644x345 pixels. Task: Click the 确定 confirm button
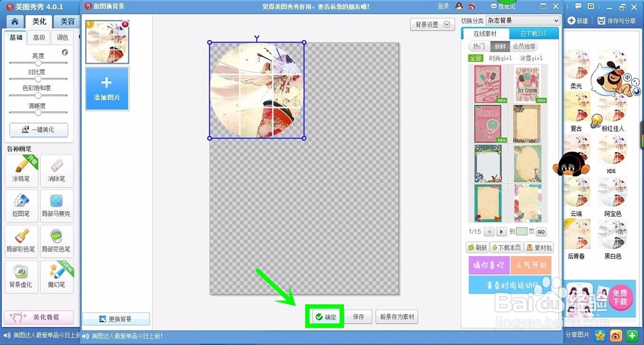pos(325,317)
